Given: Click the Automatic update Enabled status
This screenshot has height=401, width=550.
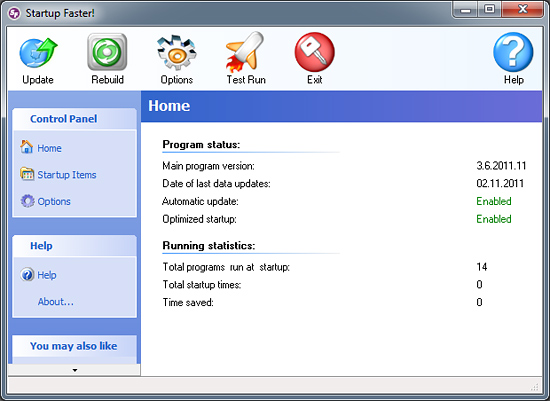Looking at the screenshot, I should pyautogui.click(x=494, y=201).
